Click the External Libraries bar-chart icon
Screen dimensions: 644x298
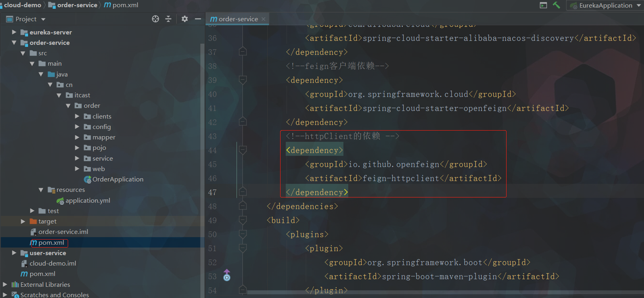pyautogui.click(x=15, y=284)
